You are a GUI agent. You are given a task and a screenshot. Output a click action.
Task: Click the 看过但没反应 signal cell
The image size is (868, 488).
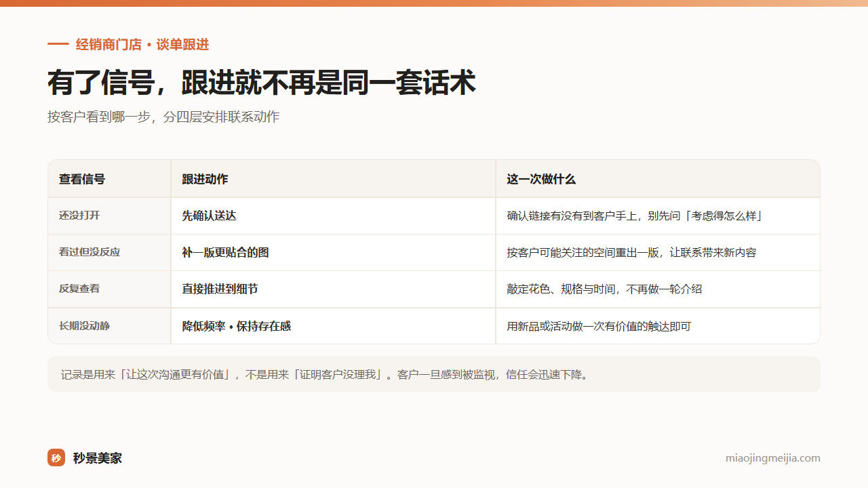click(x=109, y=252)
